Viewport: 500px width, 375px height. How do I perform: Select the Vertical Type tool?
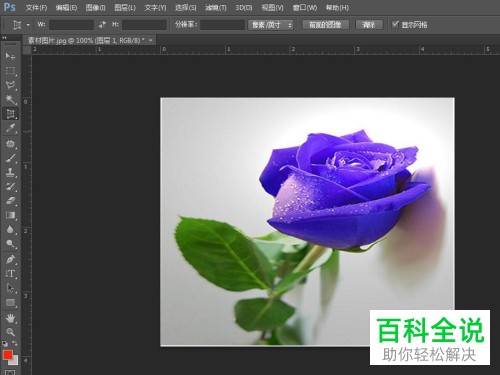click(10, 274)
